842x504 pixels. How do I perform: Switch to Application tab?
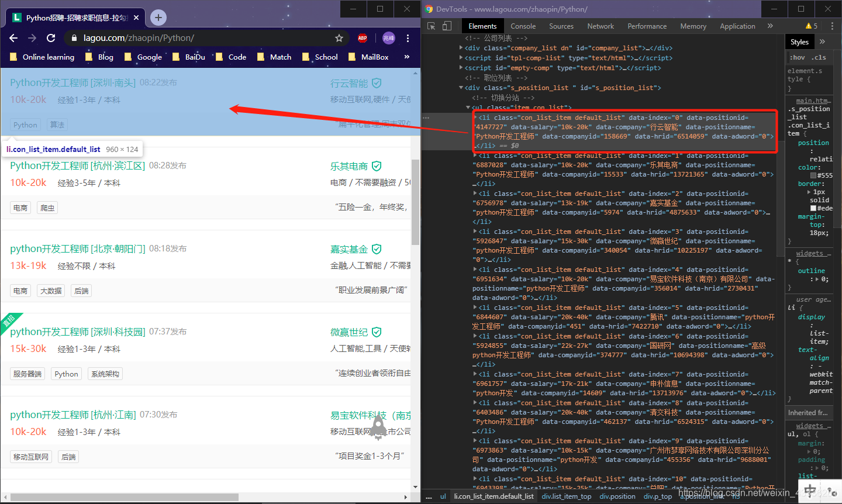(737, 26)
